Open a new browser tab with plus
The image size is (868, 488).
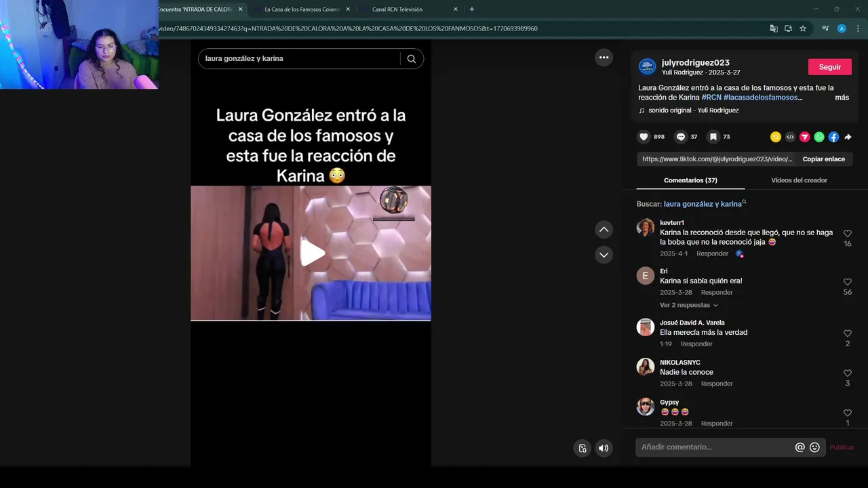pos(472,9)
